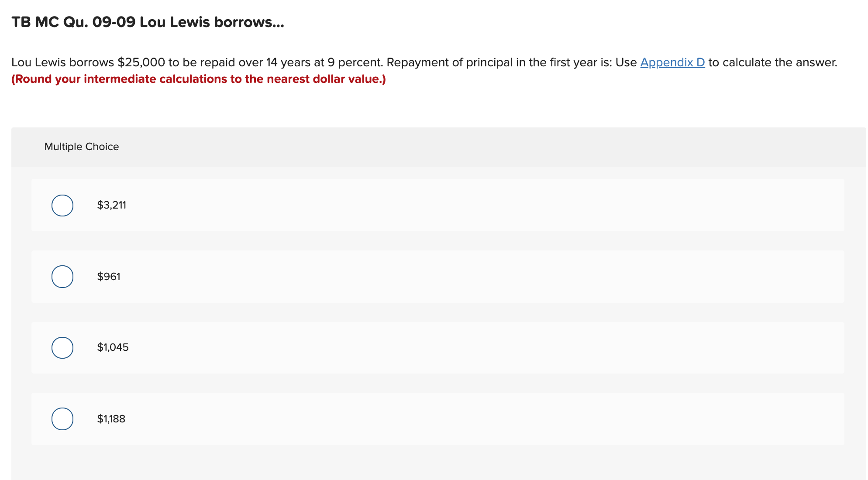Select the radio button for $1,188
868x480 pixels.
pyautogui.click(x=62, y=419)
